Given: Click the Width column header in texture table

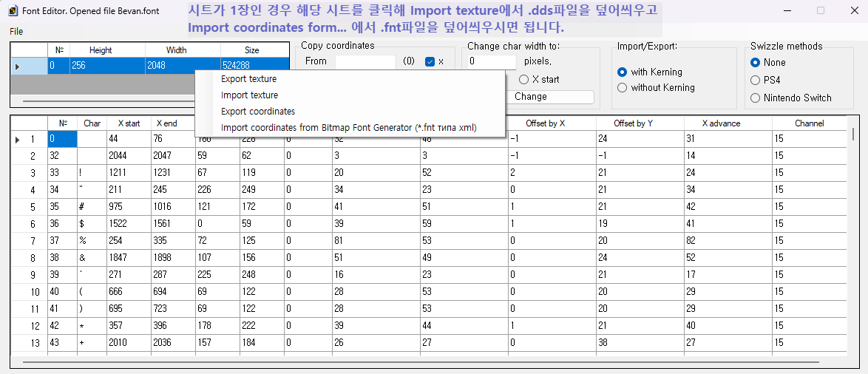Looking at the screenshot, I should (183, 50).
